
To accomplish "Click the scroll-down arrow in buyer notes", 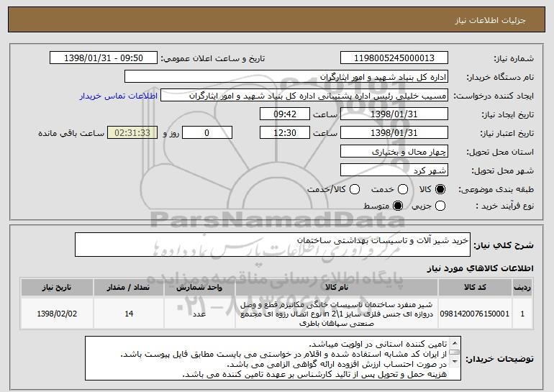I will point(455,361).
